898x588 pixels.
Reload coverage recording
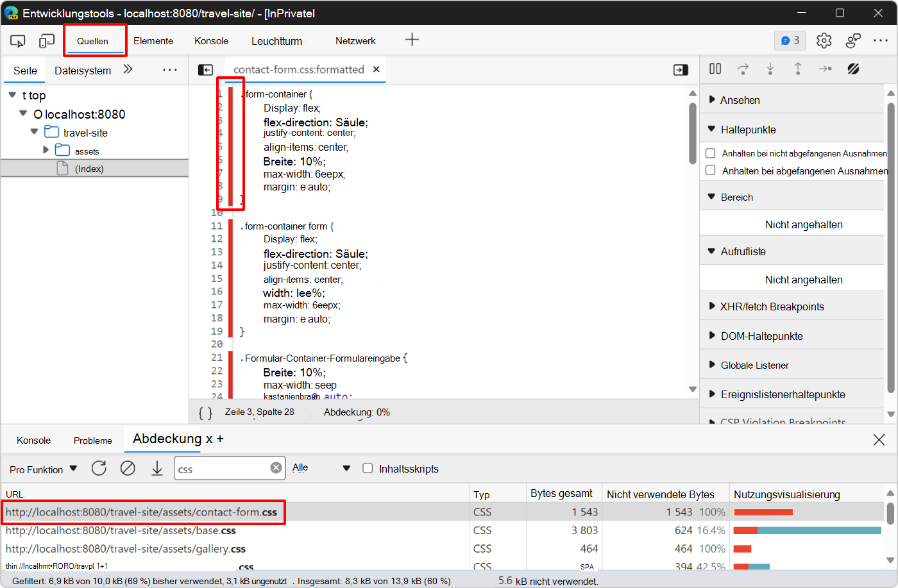(x=99, y=469)
